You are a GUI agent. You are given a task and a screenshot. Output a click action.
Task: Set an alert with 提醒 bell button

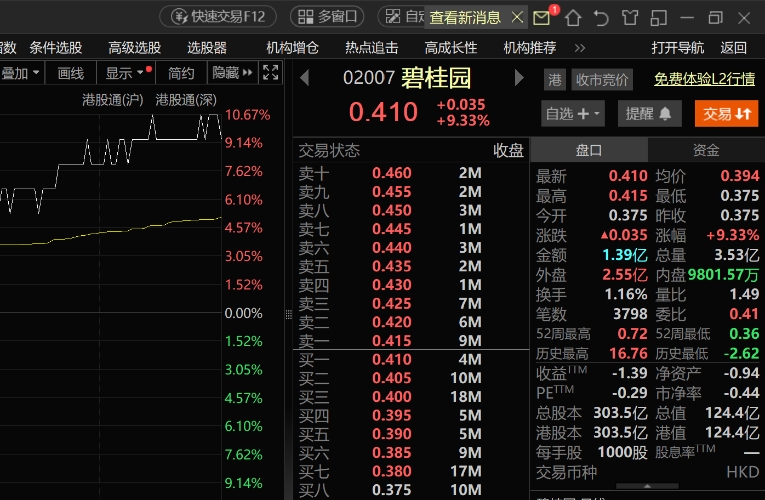tap(648, 114)
